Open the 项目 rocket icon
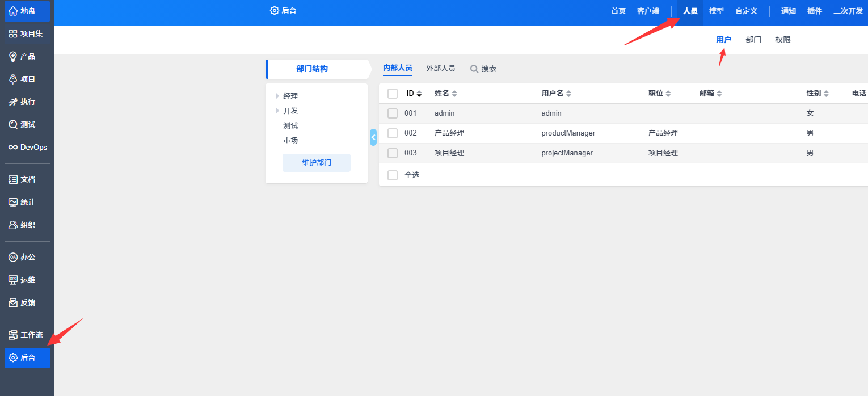 (13, 79)
